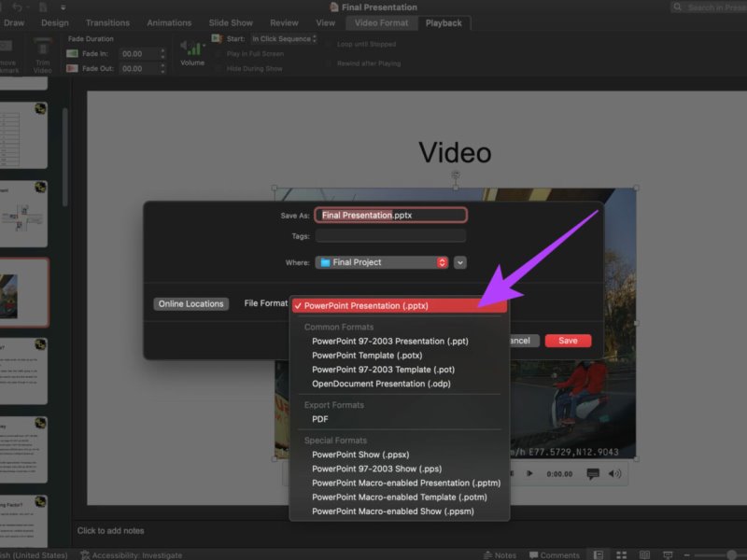Open the Transitions tab
Viewport: 747px width, 560px height.
pyautogui.click(x=107, y=22)
